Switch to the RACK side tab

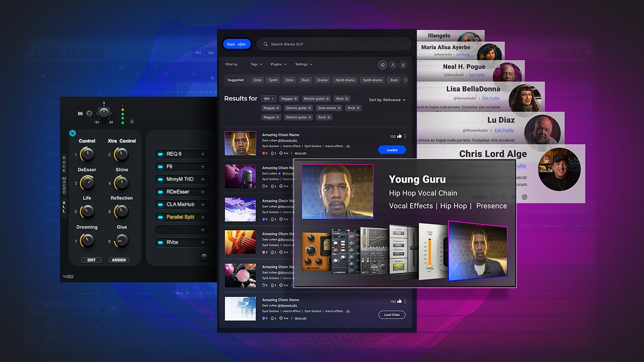click(64, 163)
